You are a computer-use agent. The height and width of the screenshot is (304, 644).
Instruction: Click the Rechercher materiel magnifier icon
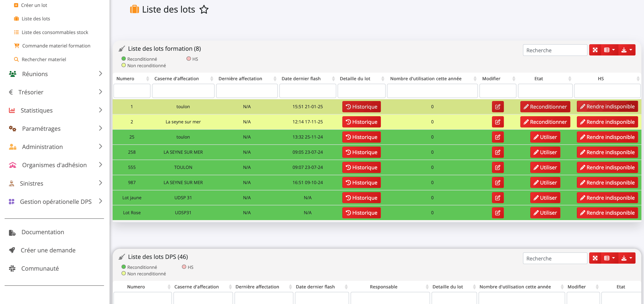[16, 59]
